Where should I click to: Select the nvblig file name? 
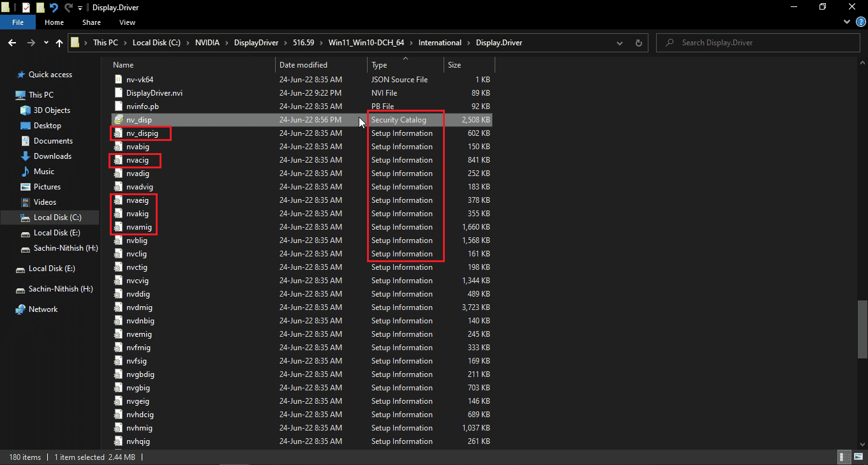click(137, 240)
